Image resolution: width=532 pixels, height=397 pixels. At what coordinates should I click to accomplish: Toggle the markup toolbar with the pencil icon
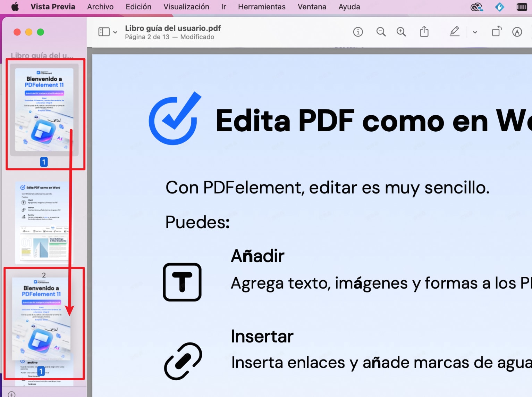pyautogui.click(x=517, y=32)
